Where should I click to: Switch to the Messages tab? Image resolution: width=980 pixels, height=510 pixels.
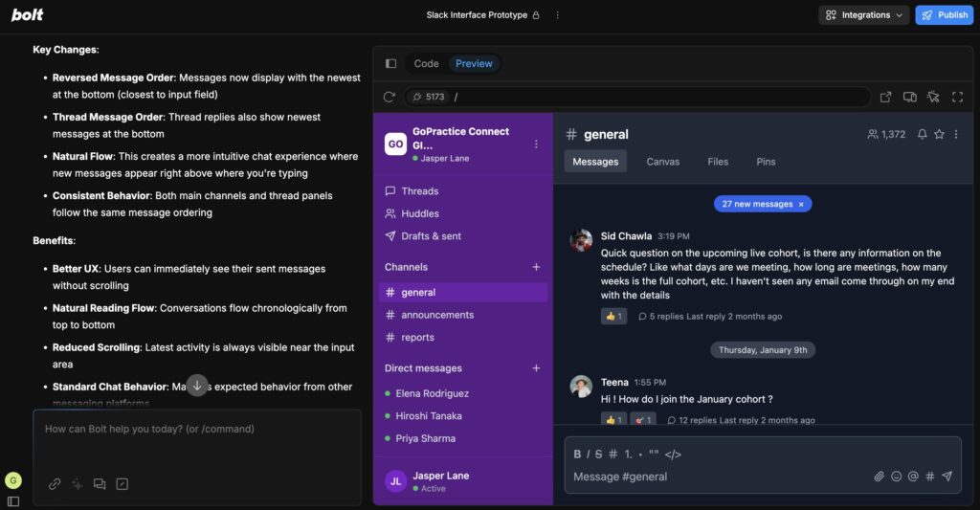click(x=595, y=162)
